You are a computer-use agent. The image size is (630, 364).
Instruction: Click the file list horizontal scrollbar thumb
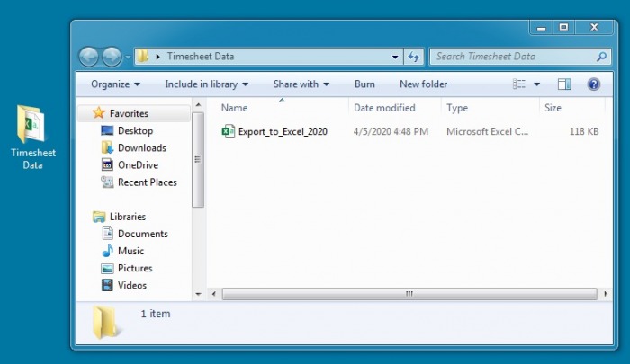[x=409, y=294]
